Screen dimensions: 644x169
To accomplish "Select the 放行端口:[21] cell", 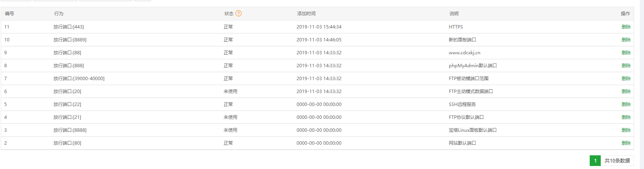I will click(x=67, y=117).
